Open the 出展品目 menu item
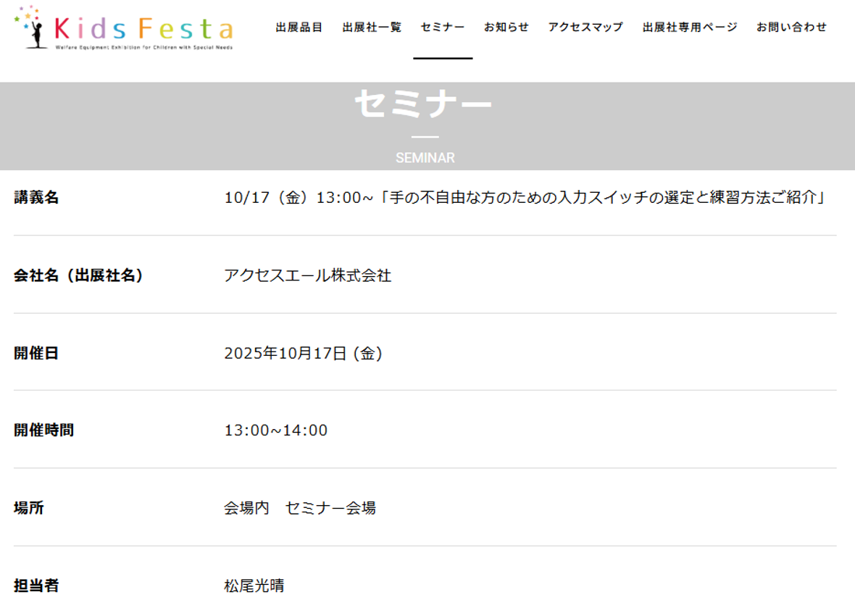Screen dimensions: 855x616 (x=299, y=28)
